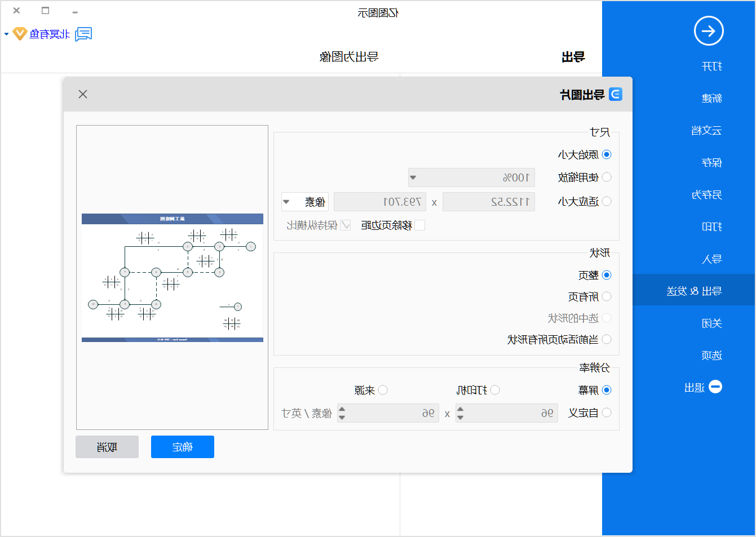The image size is (756, 537).
Task: Toggle the 移除页边距 checkbox
Action: pyautogui.click(x=419, y=225)
